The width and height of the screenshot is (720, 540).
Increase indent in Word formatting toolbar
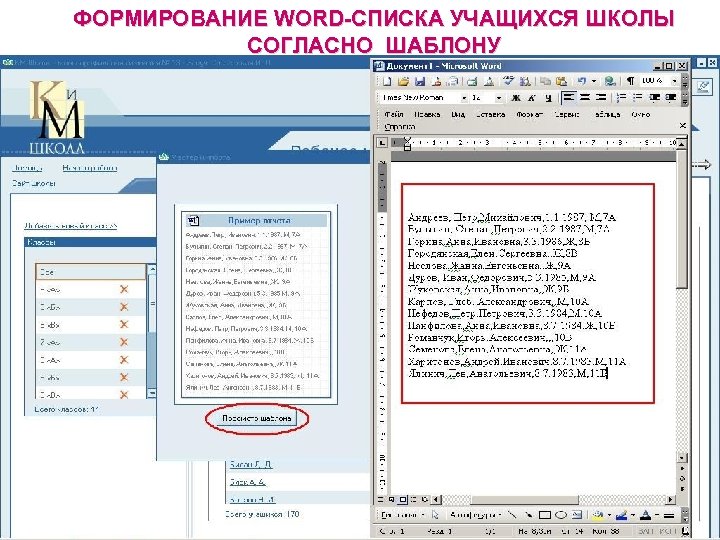point(670,97)
